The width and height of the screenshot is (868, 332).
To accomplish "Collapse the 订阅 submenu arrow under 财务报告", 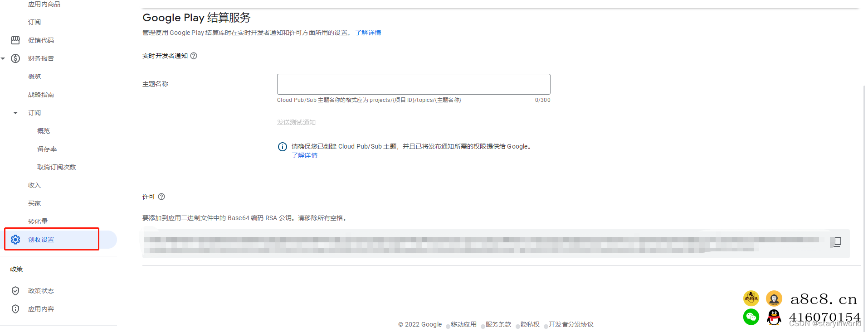I will click(x=15, y=113).
